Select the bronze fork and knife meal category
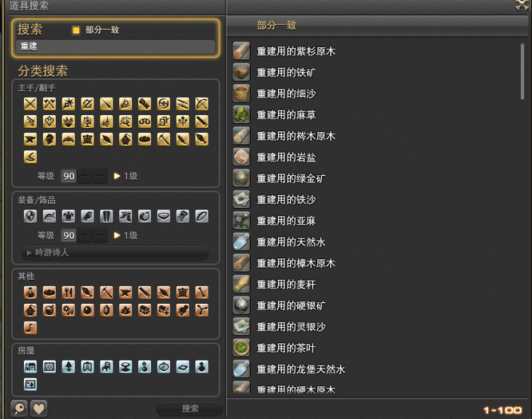The width and height of the screenshot is (532, 419). [68, 293]
